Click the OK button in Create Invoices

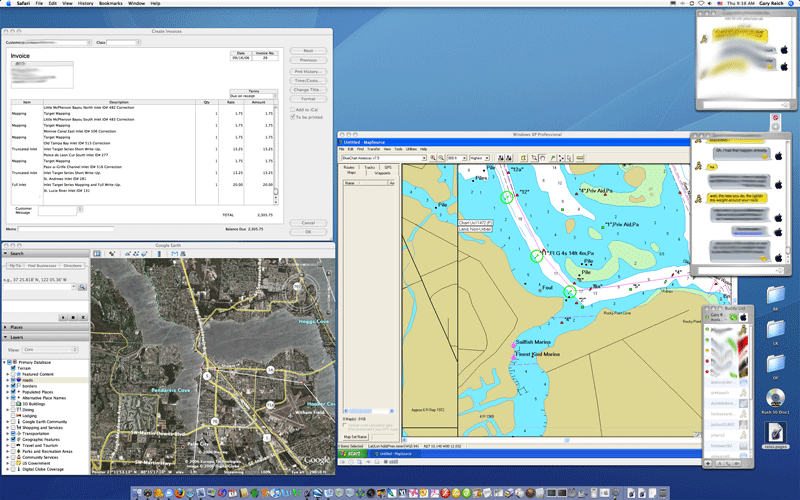click(308, 232)
